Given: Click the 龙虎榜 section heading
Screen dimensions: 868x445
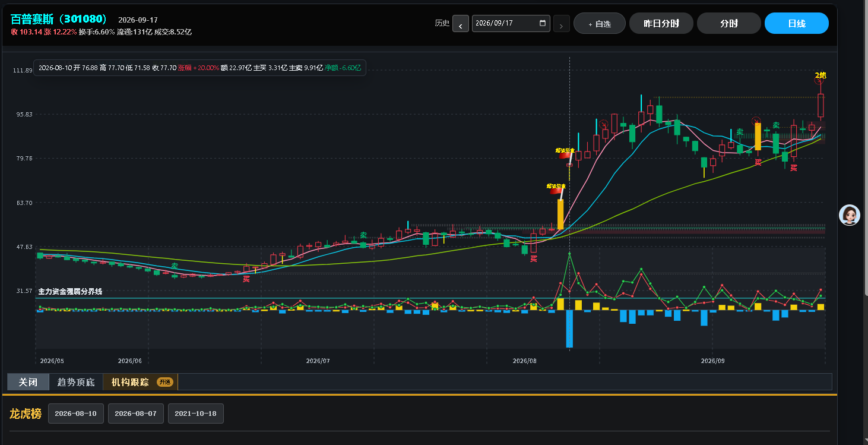Looking at the screenshot, I should click(x=26, y=414).
